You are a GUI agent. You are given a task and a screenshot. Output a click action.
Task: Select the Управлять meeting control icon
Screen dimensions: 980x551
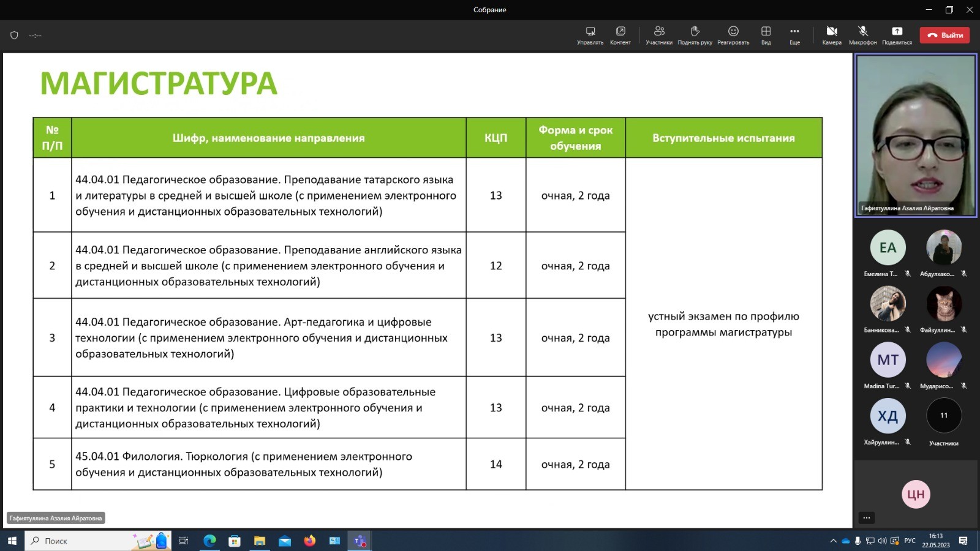tap(590, 35)
